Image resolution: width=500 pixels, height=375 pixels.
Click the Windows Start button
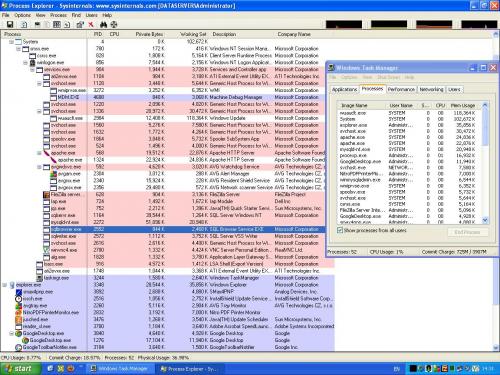coord(21,369)
